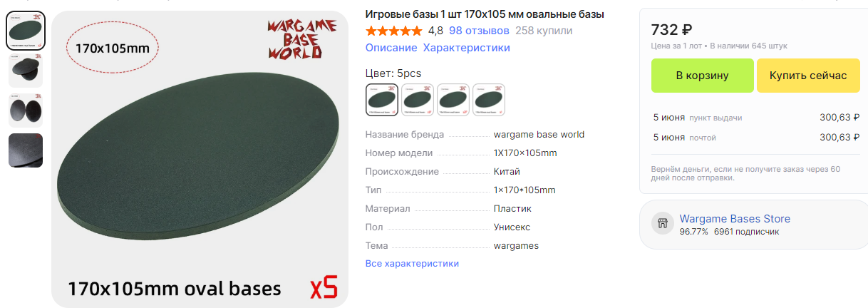This screenshot has height=308, width=868.
Task: Select the 5 июня пункт выдачи delivery option
Action: click(756, 118)
